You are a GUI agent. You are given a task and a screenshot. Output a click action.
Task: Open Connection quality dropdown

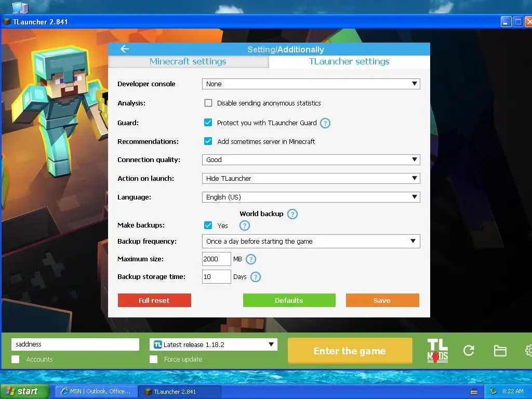pyautogui.click(x=311, y=160)
